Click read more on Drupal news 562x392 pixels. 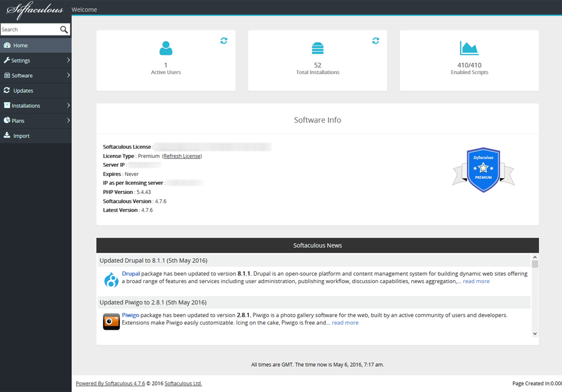[476, 281]
